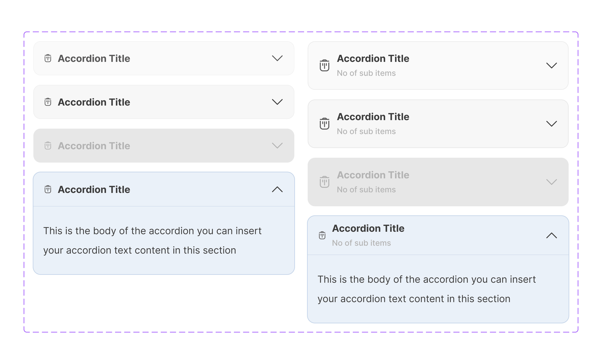
Task: Open the second left Accordion Title section
Action: (278, 102)
